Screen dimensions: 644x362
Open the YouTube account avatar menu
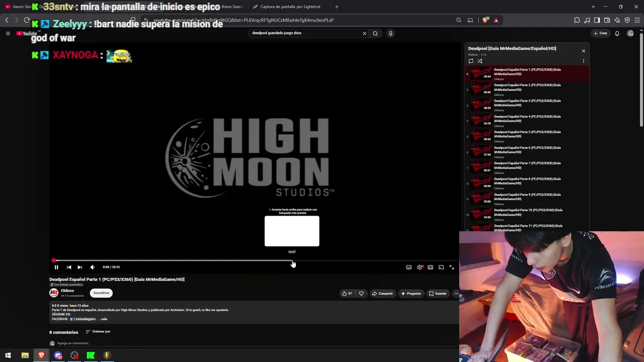pos(630,34)
